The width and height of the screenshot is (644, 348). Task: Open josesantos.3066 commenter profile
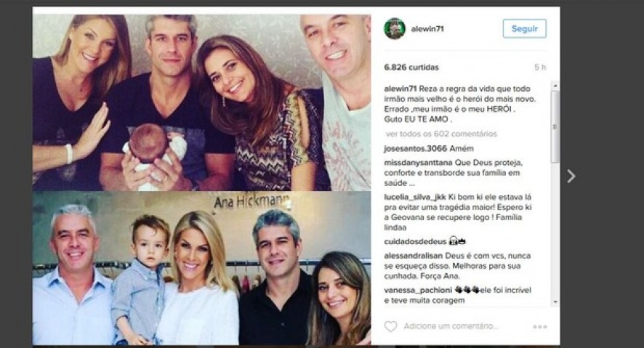(415, 148)
